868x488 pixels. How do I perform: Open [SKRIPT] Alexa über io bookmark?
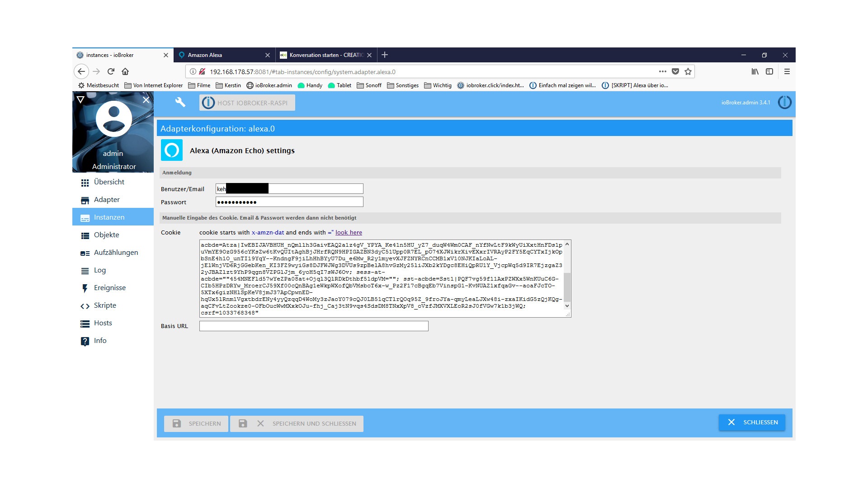pos(635,85)
